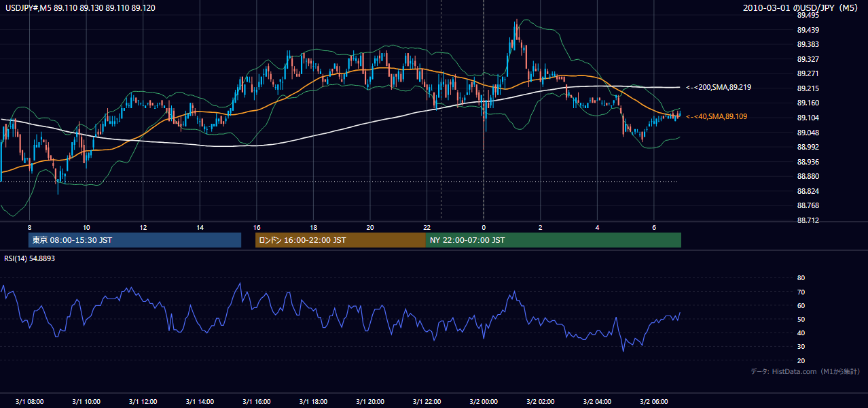Viewport: 868px width, 408px height.
Task: Select the 40 SMA 89.109 label
Action: click(x=716, y=117)
